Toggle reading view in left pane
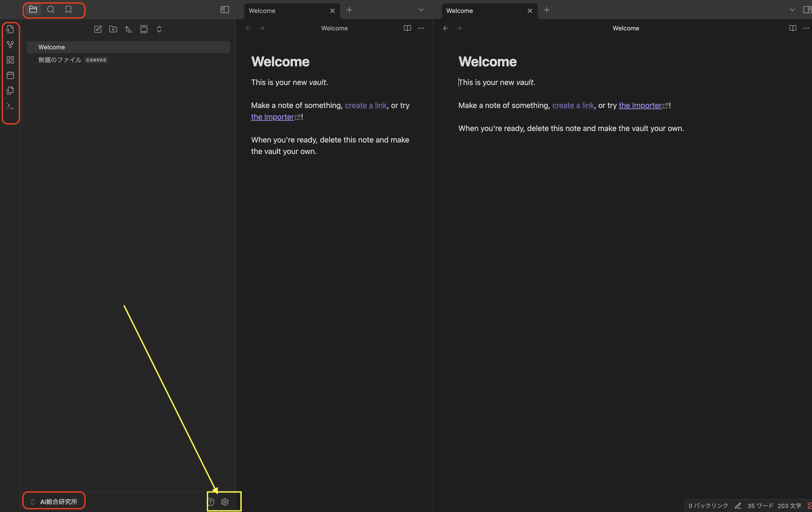The image size is (812, 512). 407,28
